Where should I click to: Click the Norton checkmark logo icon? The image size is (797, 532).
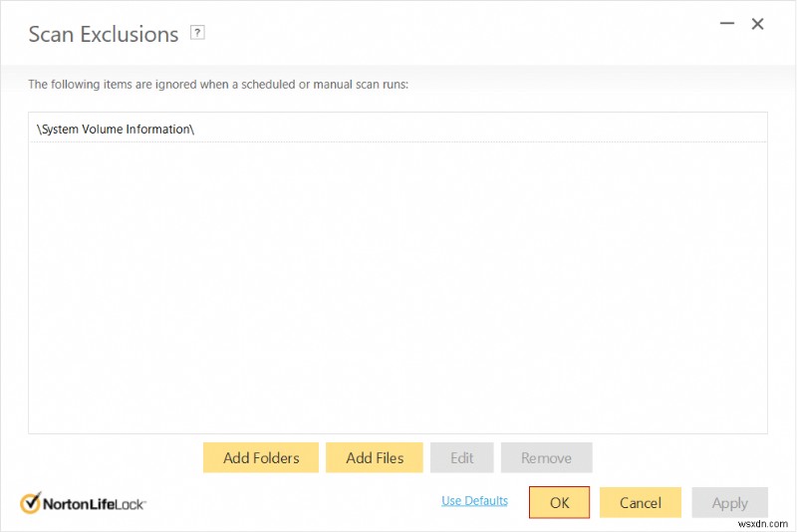[x=30, y=503]
